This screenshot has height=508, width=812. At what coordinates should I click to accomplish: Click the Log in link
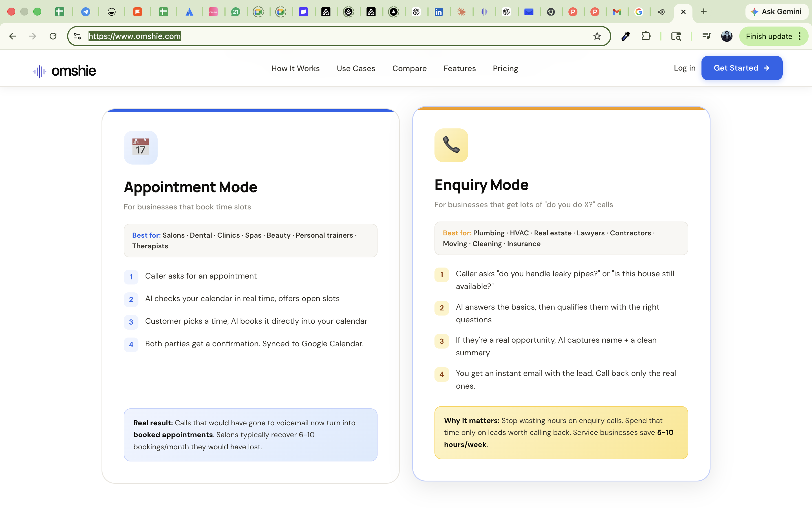[685, 68]
